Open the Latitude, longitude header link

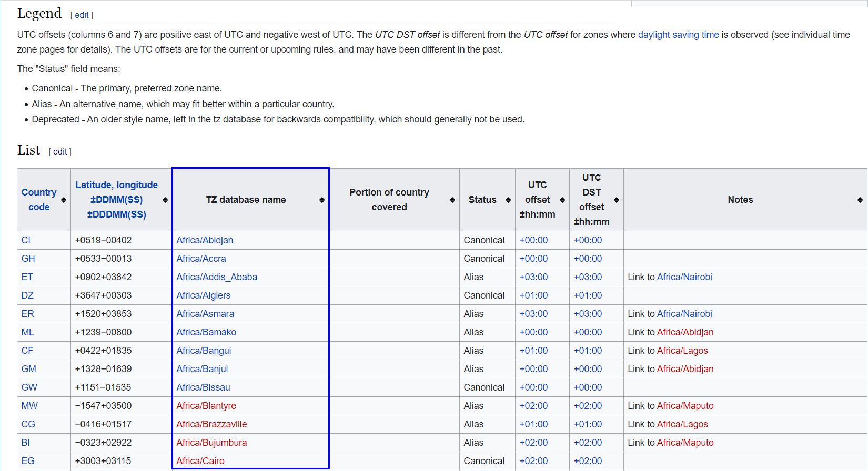116,185
